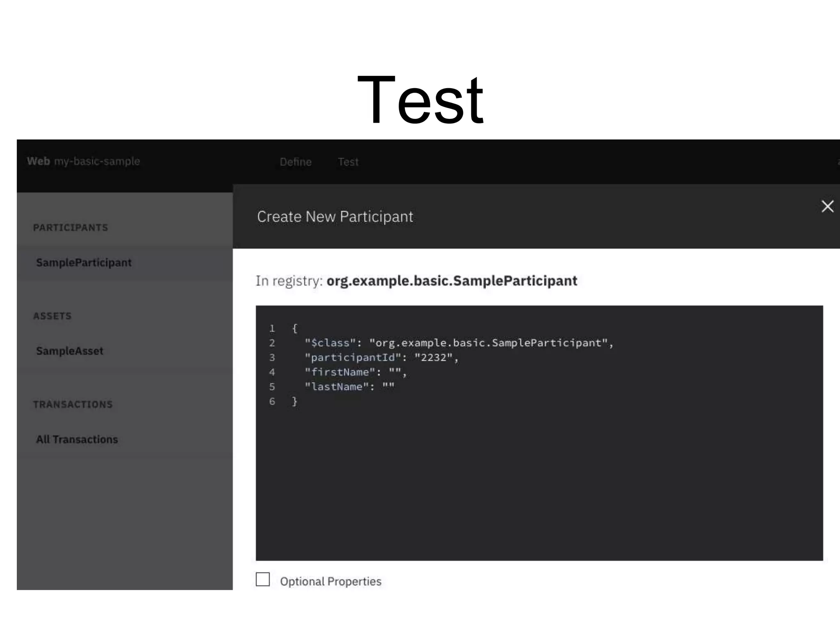Click the Optional Properties label text
The height and width of the screenshot is (630, 840).
(331, 582)
